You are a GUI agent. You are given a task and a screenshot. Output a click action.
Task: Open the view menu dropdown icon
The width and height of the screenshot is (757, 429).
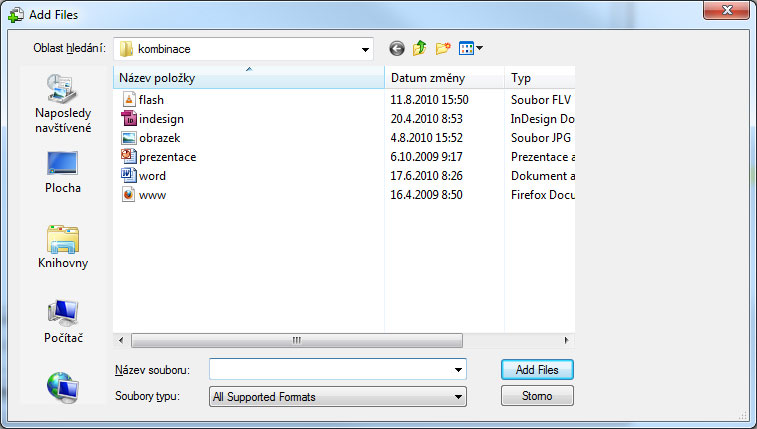click(471, 48)
